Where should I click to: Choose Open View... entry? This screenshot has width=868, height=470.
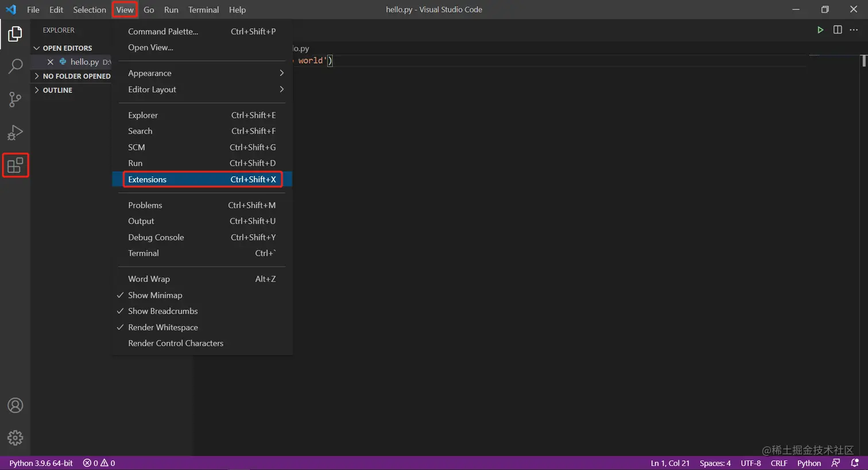tap(202, 48)
